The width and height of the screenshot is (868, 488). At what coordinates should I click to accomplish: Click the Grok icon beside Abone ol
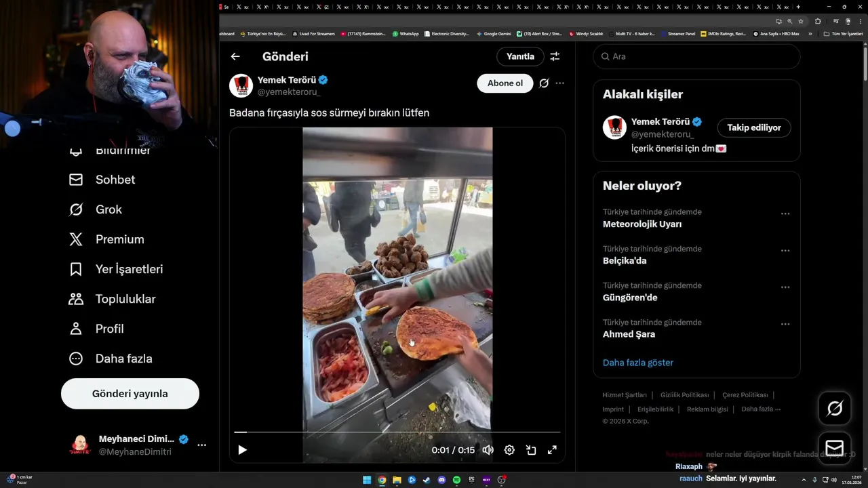pos(544,83)
